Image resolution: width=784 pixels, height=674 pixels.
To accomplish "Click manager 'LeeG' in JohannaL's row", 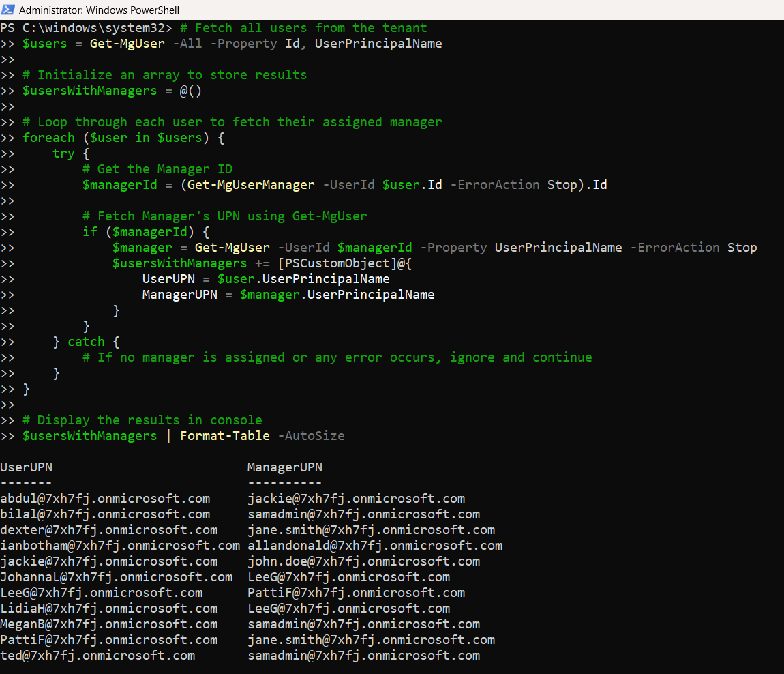I will (x=348, y=577).
